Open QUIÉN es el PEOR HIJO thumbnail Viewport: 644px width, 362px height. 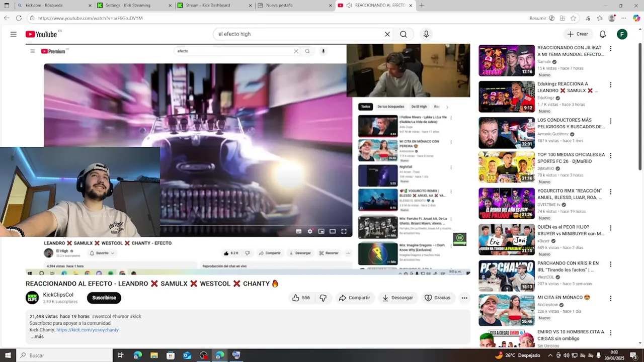507,239
